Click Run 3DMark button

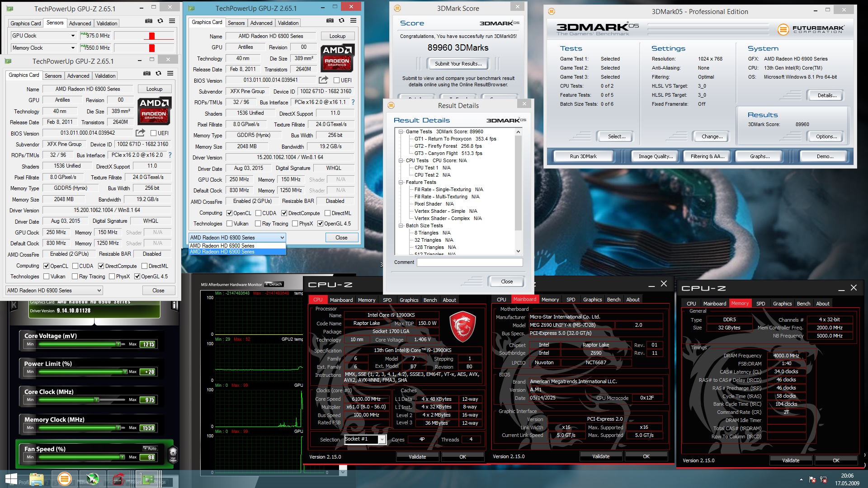tap(583, 156)
